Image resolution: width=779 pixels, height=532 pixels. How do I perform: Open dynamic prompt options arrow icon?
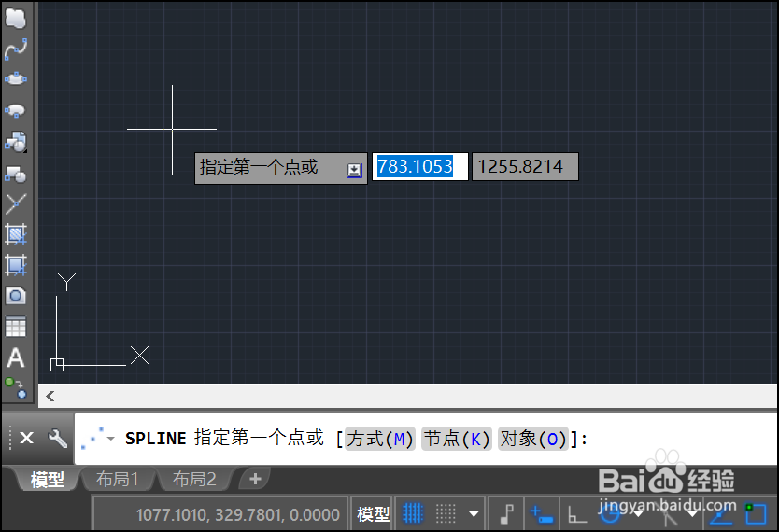point(354,170)
